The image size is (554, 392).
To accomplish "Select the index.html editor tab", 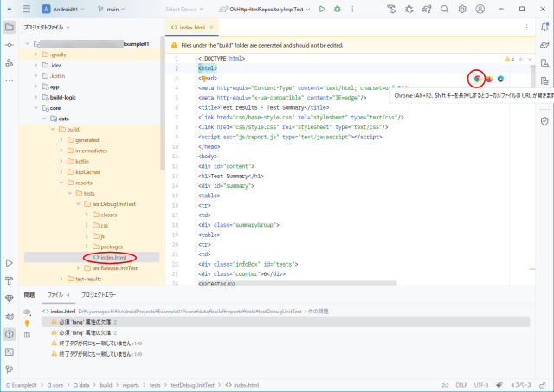I will pos(194,28).
